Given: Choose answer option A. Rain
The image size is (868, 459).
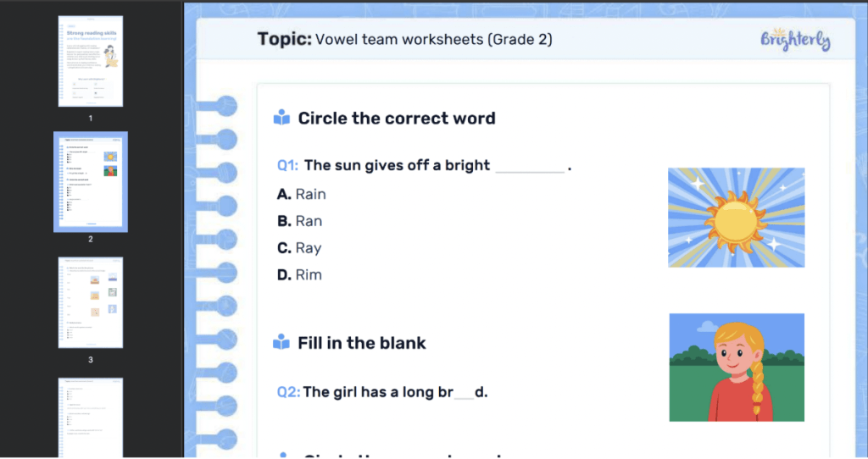Looking at the screenshot, I should (x=302, y=194).
